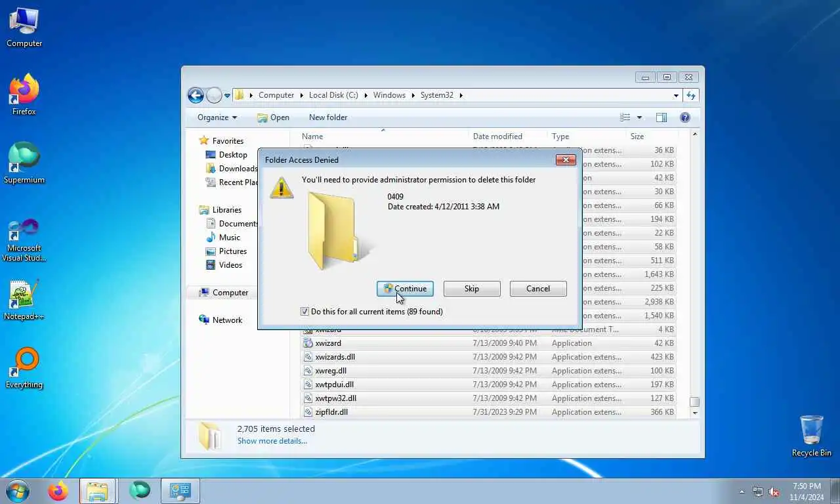Select xwtpw32.dll in file list

(x=489, y=398)
